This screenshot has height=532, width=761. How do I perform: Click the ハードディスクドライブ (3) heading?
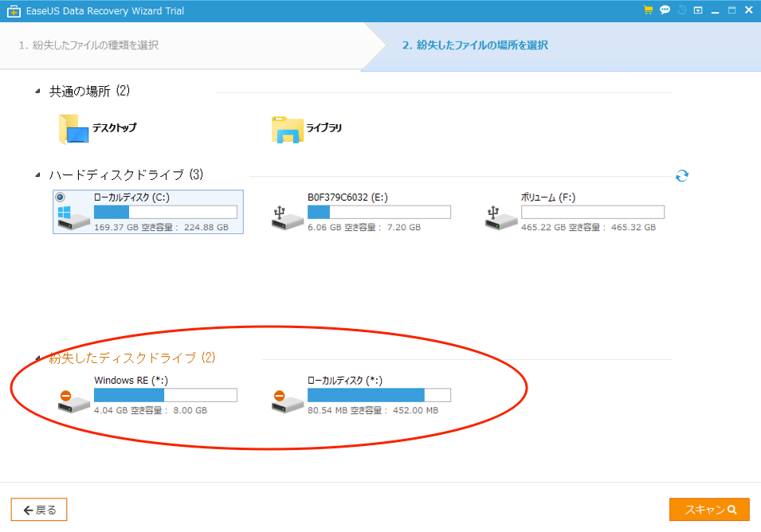pyautogui.click(x=126, y=175)
